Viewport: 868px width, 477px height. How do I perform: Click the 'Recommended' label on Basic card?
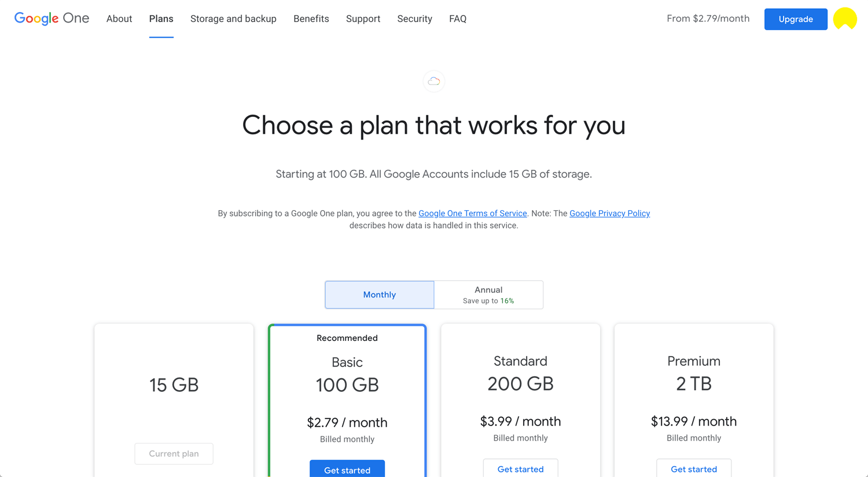click(x=347, y=338)
